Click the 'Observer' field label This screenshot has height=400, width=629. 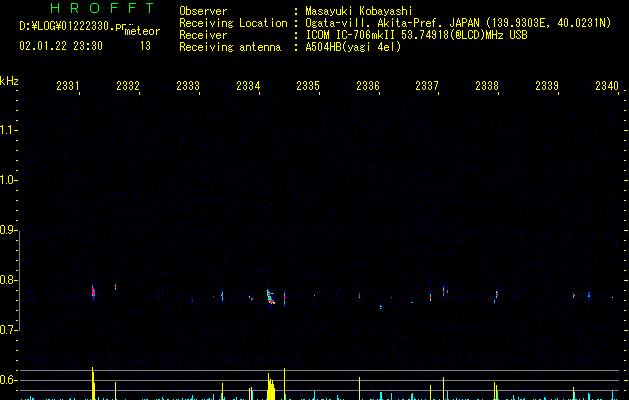[203, 11]
